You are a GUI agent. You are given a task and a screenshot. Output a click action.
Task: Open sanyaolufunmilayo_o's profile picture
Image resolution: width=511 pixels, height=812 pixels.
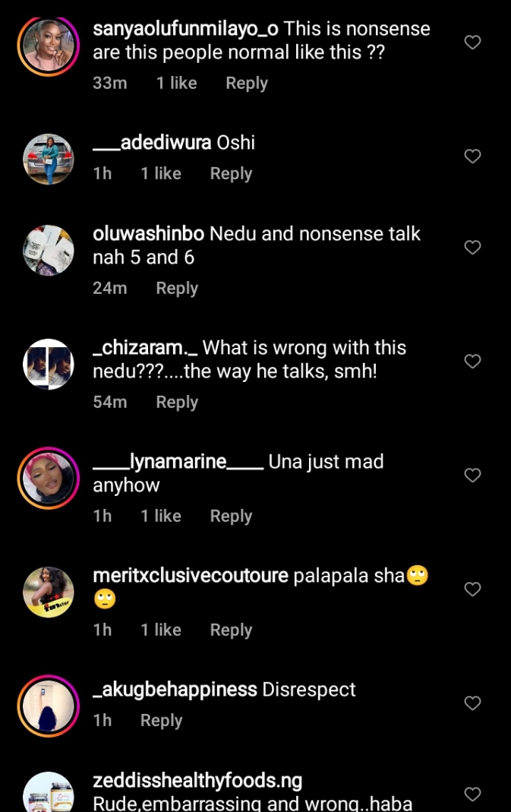pos(49,46)
